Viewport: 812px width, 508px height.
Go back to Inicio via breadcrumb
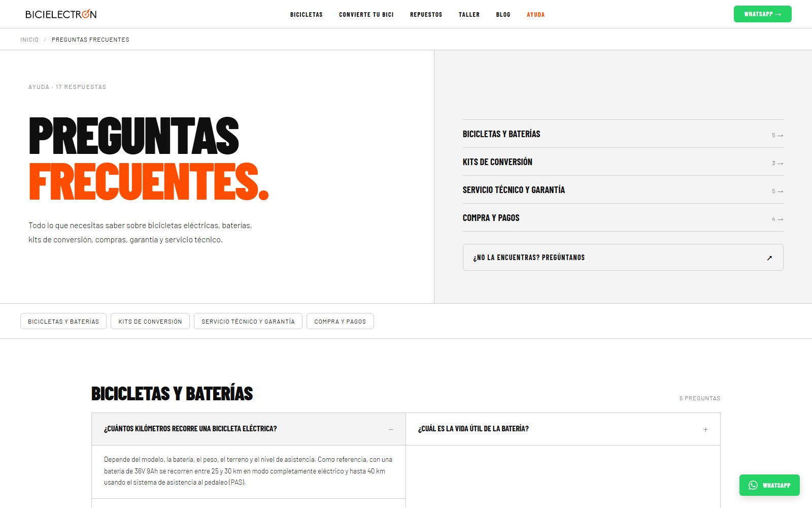pos(29,40)
